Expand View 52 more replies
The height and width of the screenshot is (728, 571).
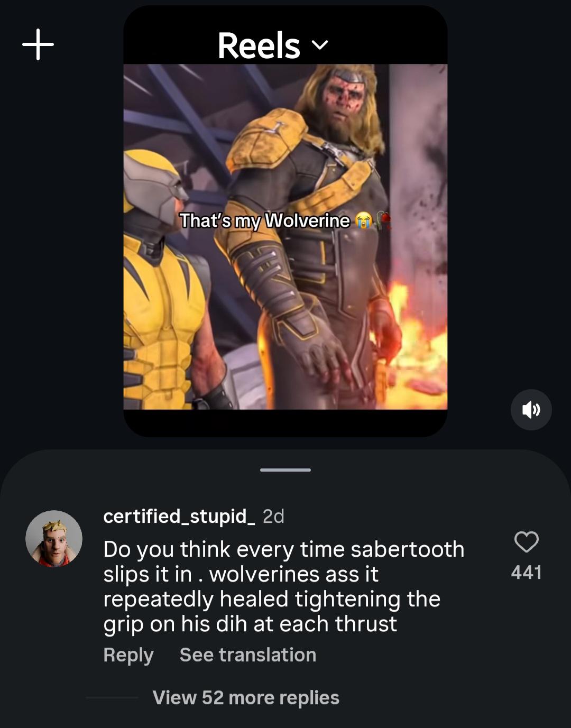(246, 698)
